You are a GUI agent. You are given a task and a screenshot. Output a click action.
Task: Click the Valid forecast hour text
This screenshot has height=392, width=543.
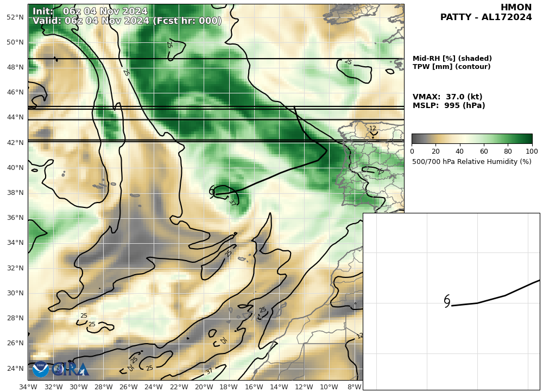(x=127, y=21)
